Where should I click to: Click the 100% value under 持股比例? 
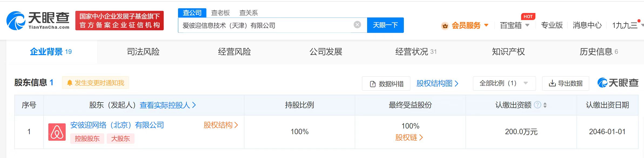click(299, 132)
